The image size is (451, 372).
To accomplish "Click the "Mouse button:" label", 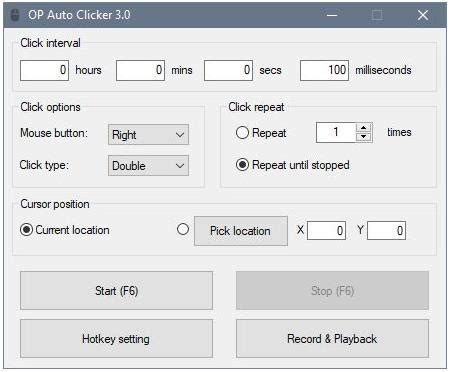I will pyautogui.click(x=54, y=133).
